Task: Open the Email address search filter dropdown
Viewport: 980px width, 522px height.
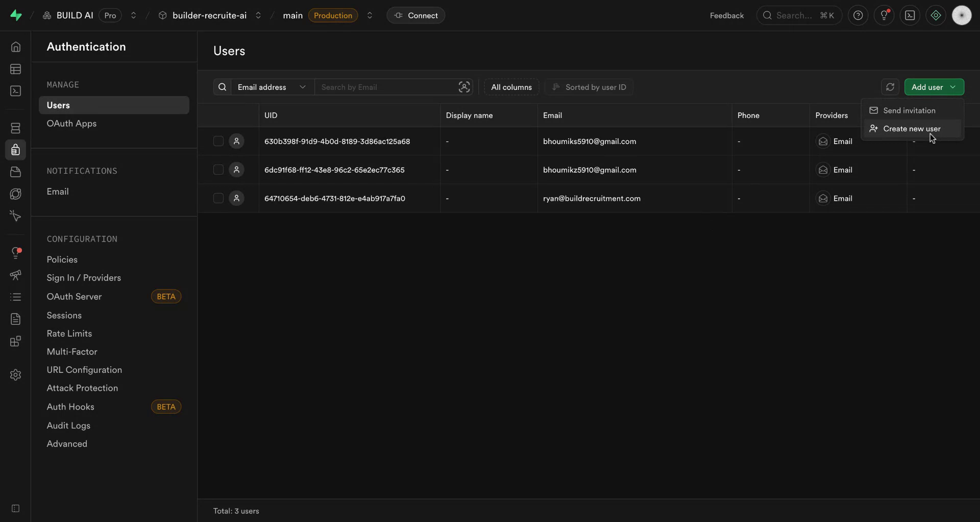Action: pyautogui.click(x=272, y=87)
